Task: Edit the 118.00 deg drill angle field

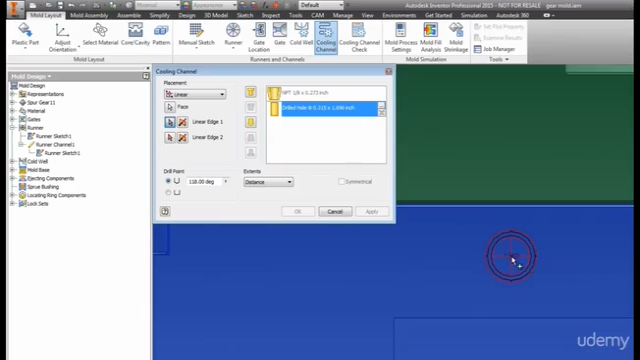Action: pos(204,182)
